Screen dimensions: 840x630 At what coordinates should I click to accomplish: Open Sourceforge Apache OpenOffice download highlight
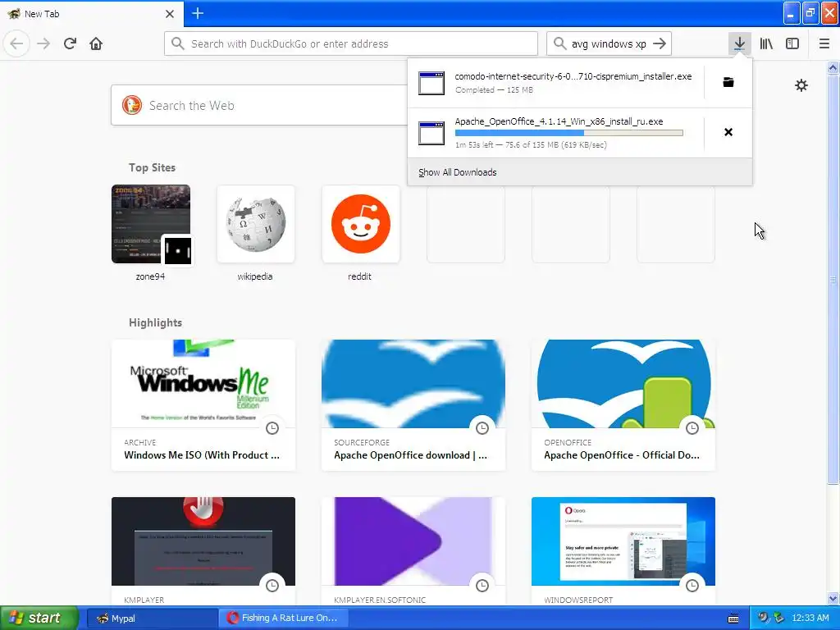click(x=413, y=405)
